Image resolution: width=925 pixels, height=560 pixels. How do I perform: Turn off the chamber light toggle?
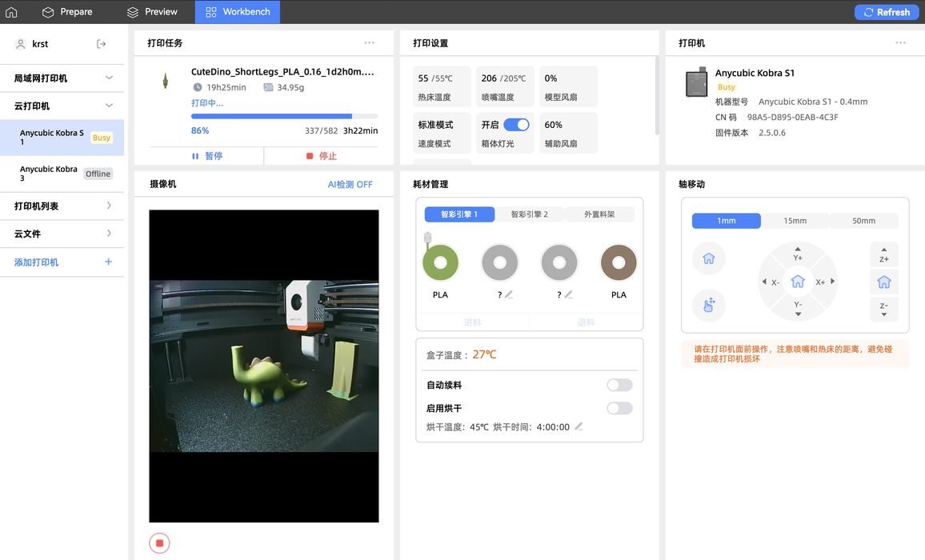tap(516, 125)
